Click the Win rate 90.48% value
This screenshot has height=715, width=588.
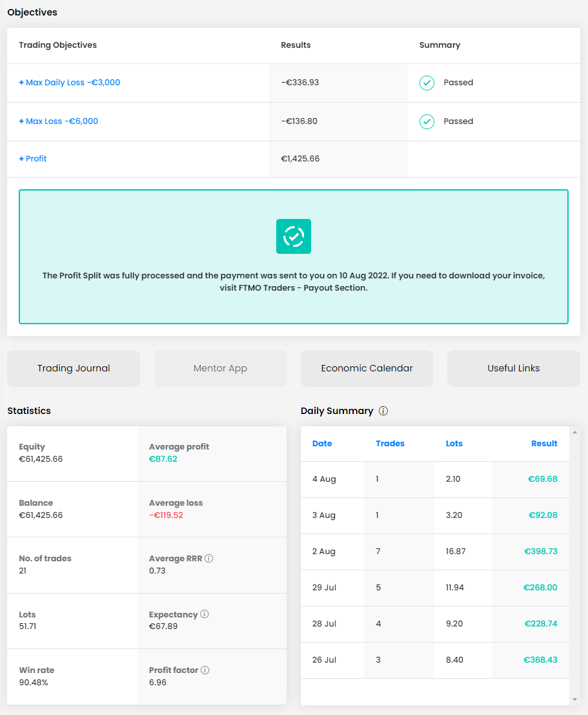pyautogui.click(x=34, y=683)
